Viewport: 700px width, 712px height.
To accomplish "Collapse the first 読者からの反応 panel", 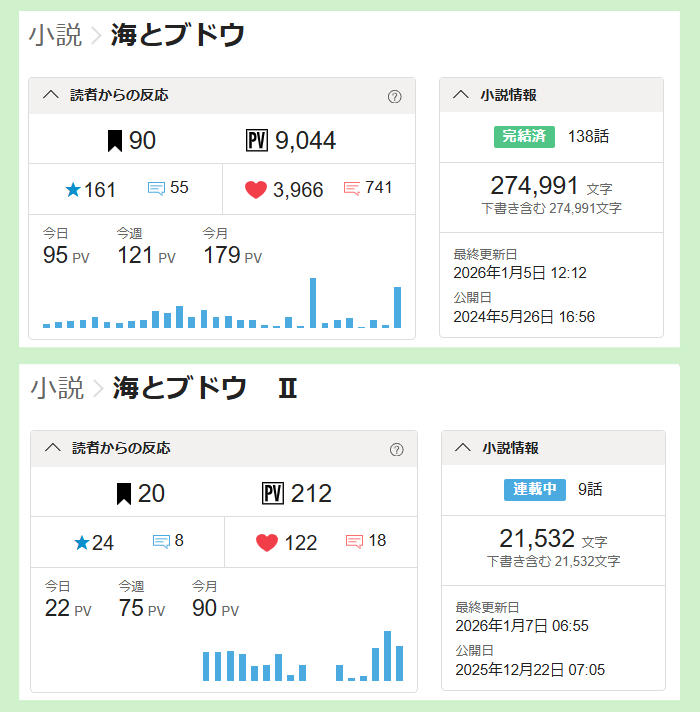I will click(x=52, y=96).
